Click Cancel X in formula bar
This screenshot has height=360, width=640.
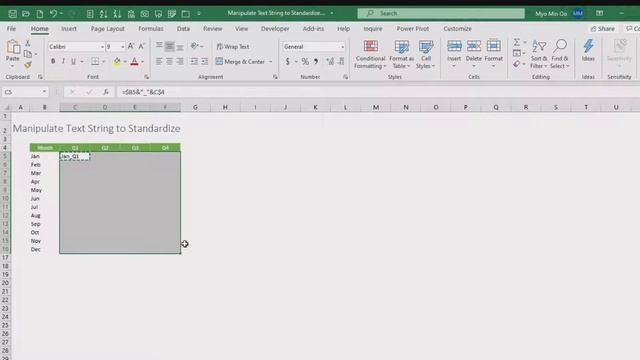[x=72, y=92]
